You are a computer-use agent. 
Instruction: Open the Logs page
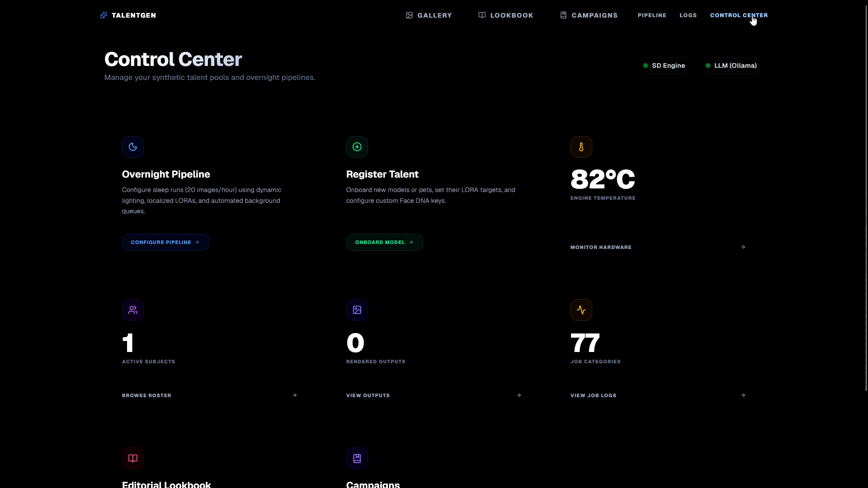pyautogui.click(x=688, y=15)
